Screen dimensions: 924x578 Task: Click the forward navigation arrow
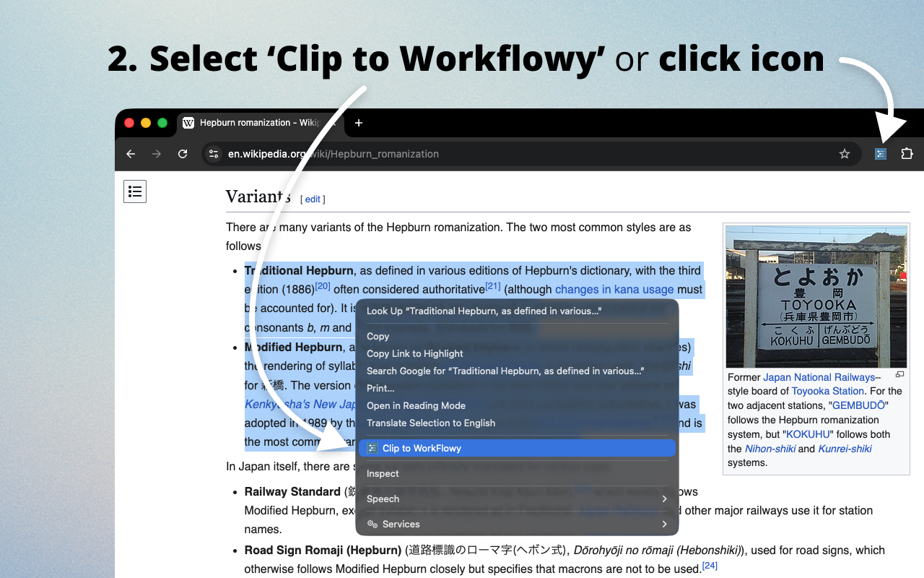[x=157, y=154]
